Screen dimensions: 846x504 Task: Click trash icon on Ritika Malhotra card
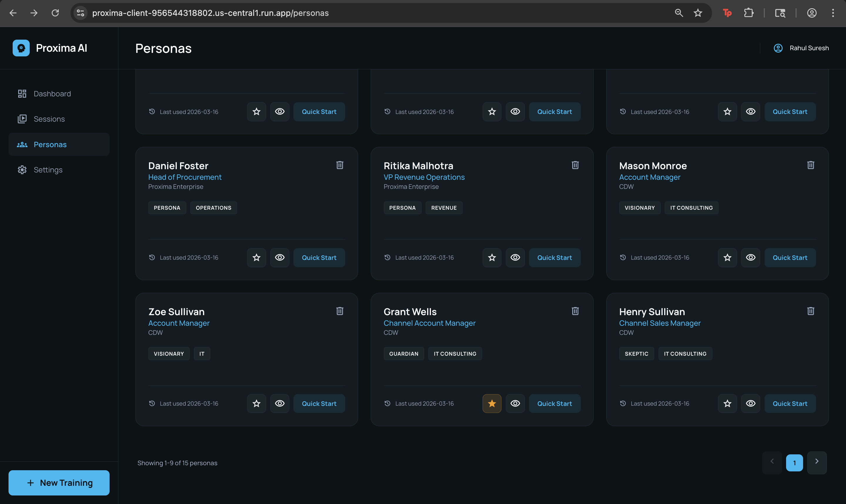[x=575, y=165]
